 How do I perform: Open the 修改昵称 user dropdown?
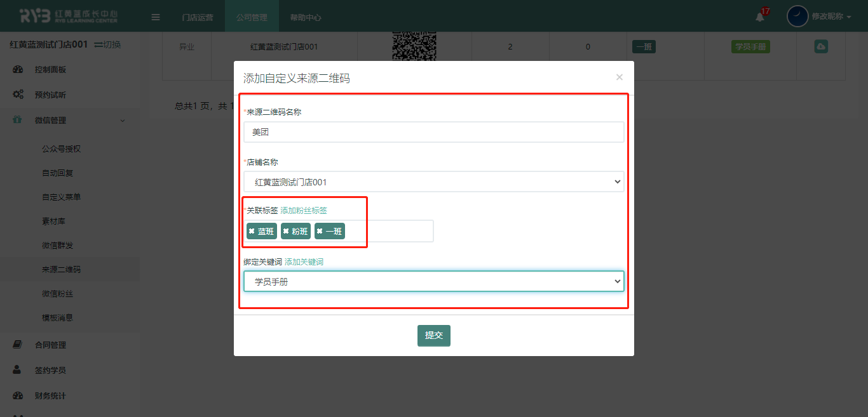[831, 17]
